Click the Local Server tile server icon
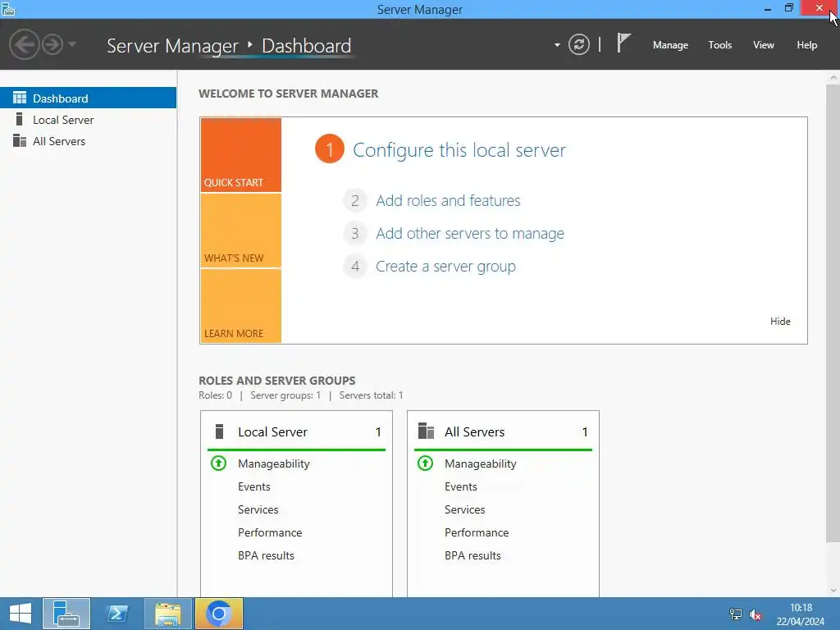 point(219,431)
